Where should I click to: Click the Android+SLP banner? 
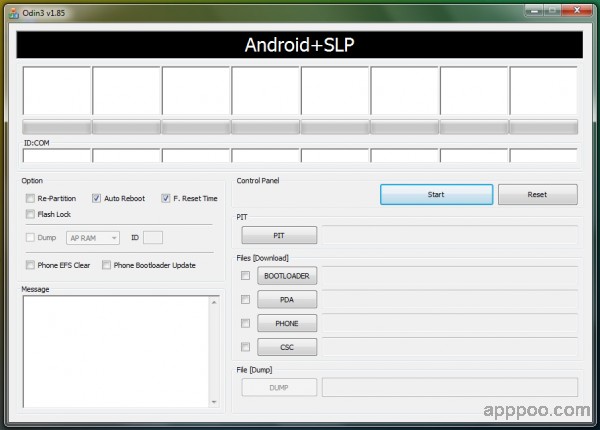click(300, 45)
